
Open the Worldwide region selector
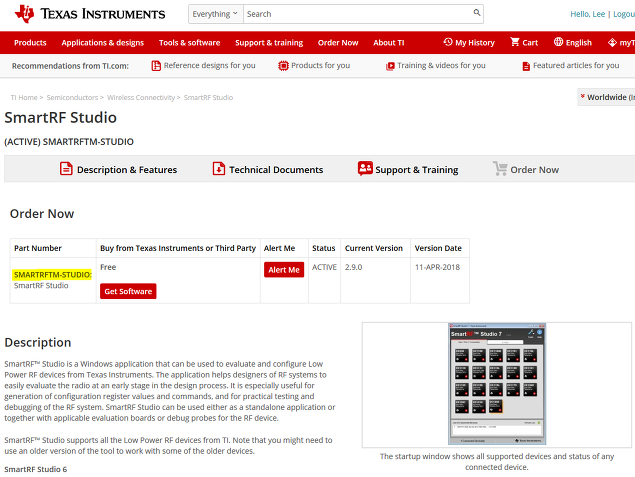pos(606,97)
